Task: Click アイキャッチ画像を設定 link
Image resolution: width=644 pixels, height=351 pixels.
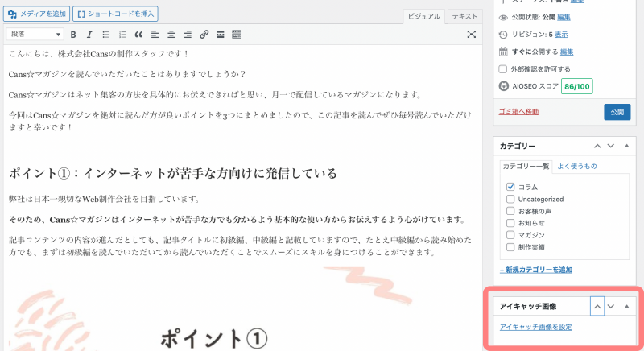Action: point(536,327)
